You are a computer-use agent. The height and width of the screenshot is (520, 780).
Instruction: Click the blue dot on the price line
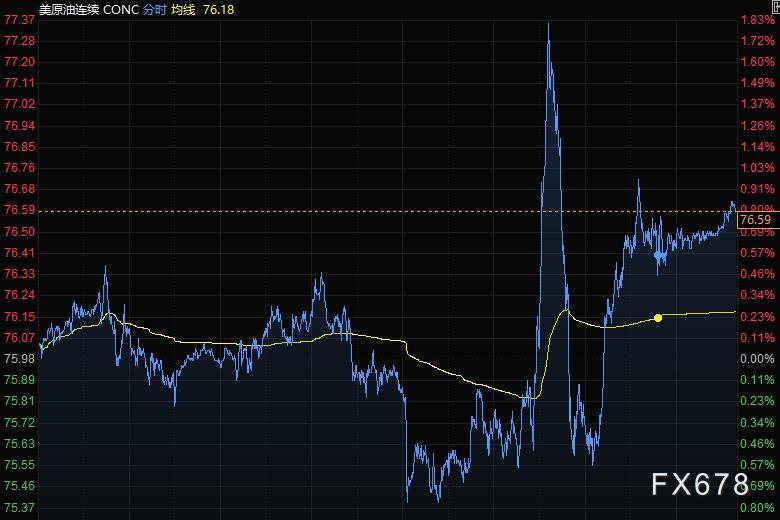click(659, 255)
